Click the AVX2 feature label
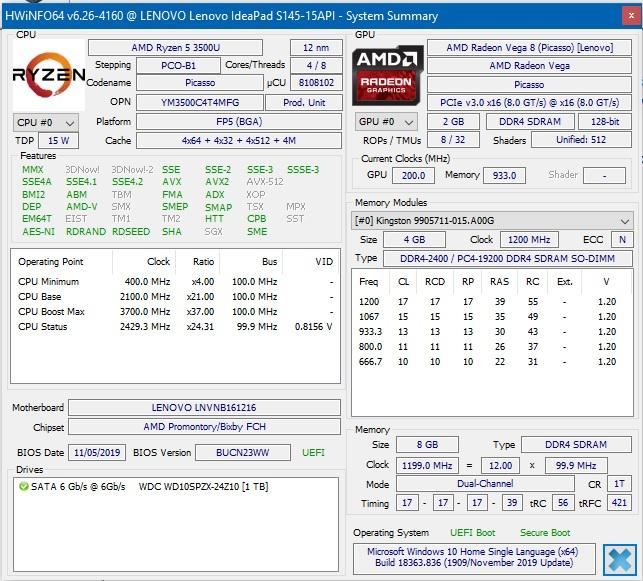 click(217, 182)
